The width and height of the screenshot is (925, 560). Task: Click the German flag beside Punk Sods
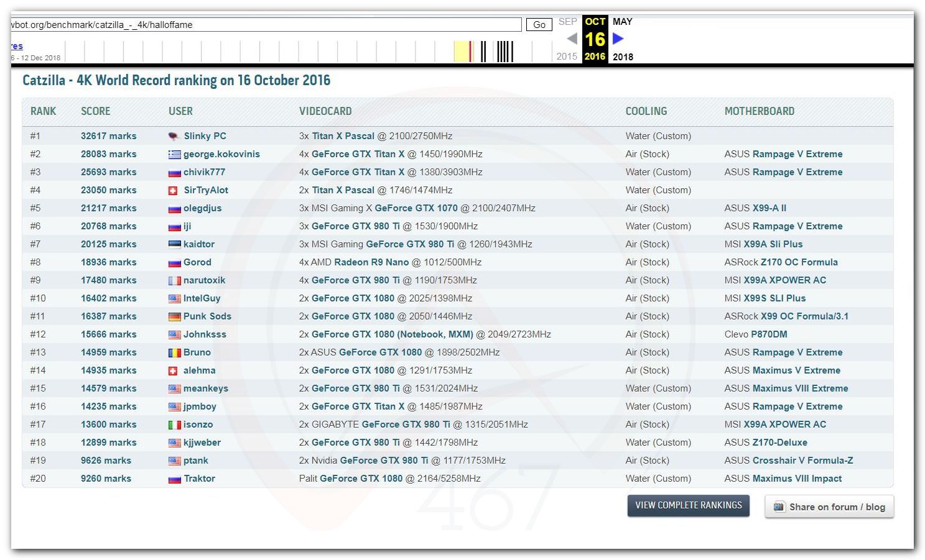coord(174,316)
